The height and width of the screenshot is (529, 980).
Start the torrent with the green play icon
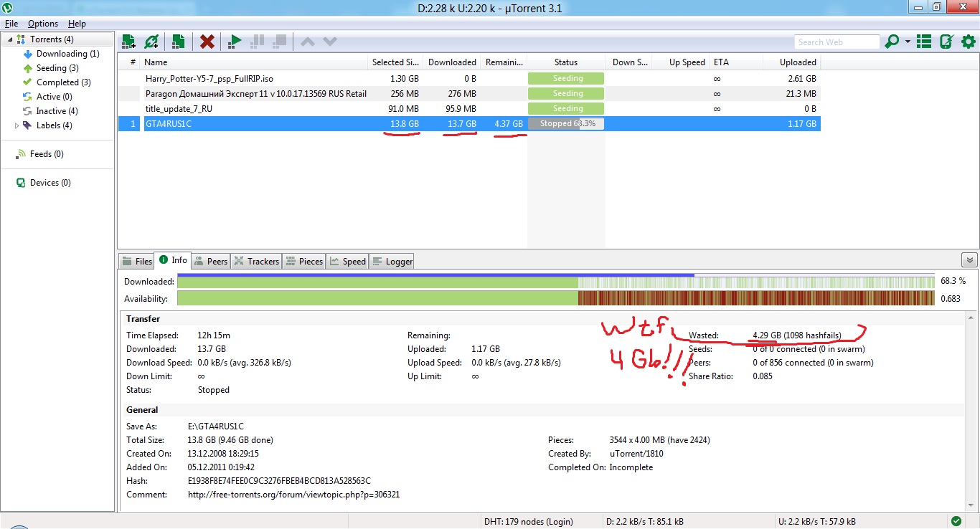(235, 42)
